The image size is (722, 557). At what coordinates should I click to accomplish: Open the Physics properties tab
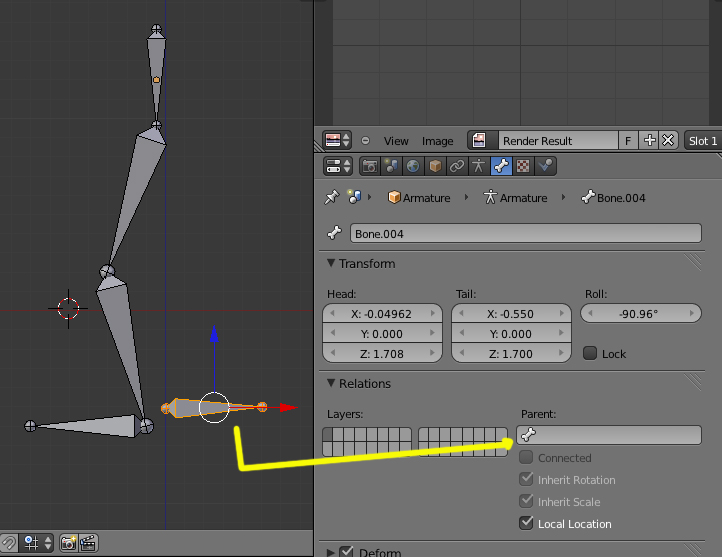[545, 166]
